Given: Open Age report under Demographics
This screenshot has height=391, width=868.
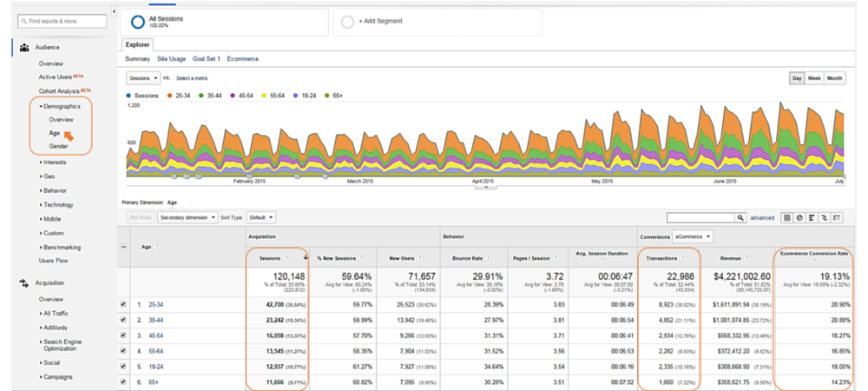Looking at the screenshot, I should tap(54, 133).
